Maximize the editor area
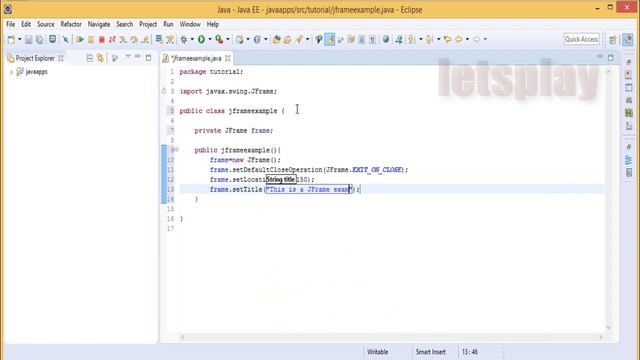The height and width of the screenshot is (360, 640). pos(611,58)
